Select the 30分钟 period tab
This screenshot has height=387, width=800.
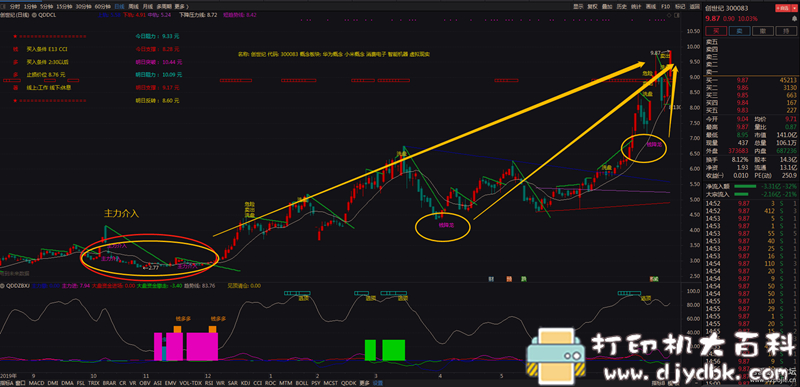pos(84,7)
